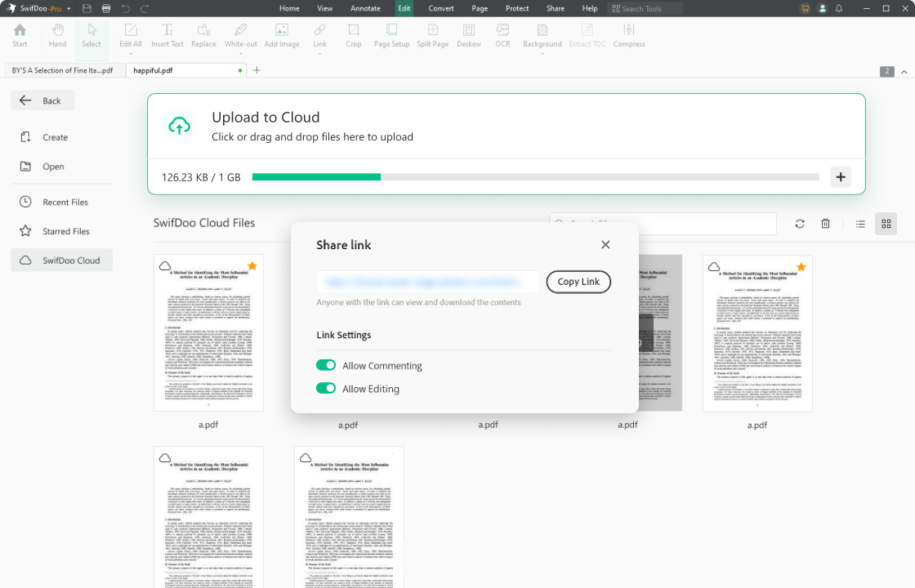915x588 pixels.
Task: Choose the Add Image tool
Action: 282,36
